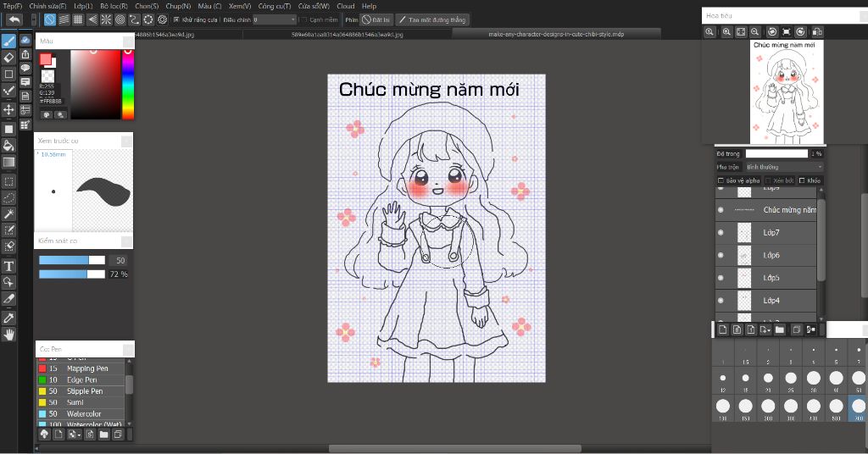Screen dimensions: 868x454
Task: Enable concentric circle snap
Action: [120, 20]
